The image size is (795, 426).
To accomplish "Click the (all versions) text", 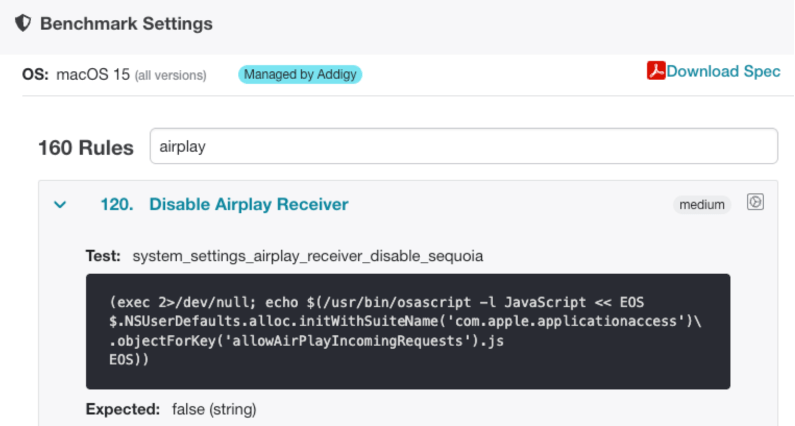I will 170,76.
